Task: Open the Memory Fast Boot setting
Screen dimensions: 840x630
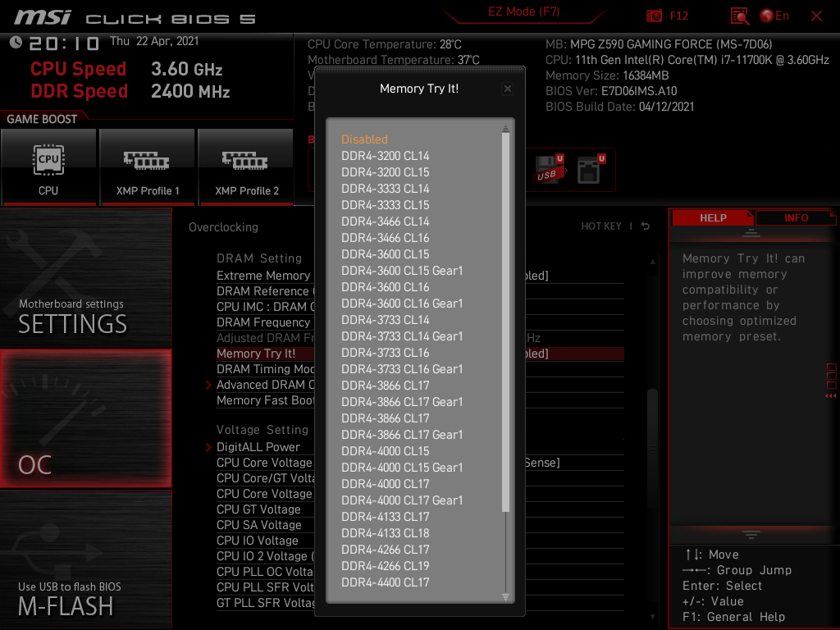Action: [265, 400]
